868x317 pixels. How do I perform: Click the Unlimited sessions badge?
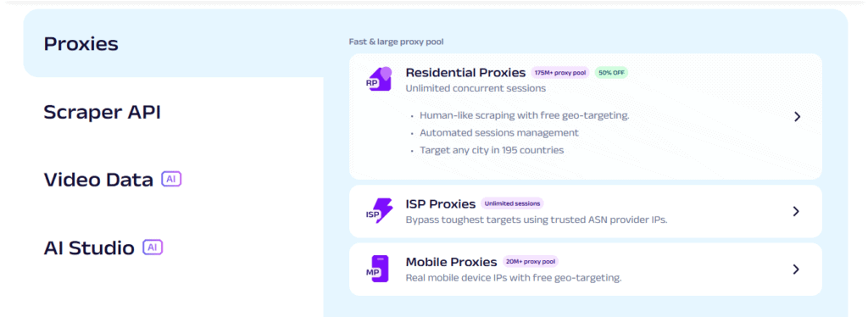pos(512,203)
